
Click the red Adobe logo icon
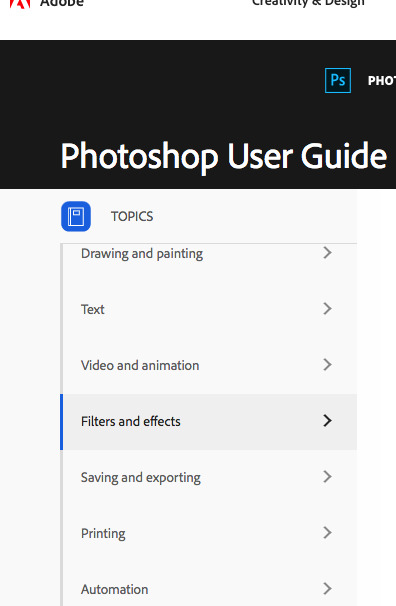[20, 4]
